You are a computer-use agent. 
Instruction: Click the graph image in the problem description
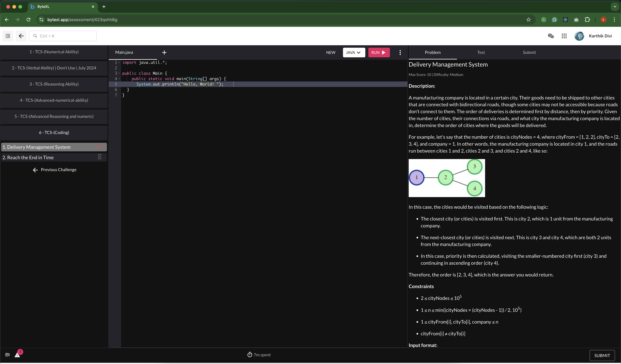pyautogui.click(x=447, y=178)
